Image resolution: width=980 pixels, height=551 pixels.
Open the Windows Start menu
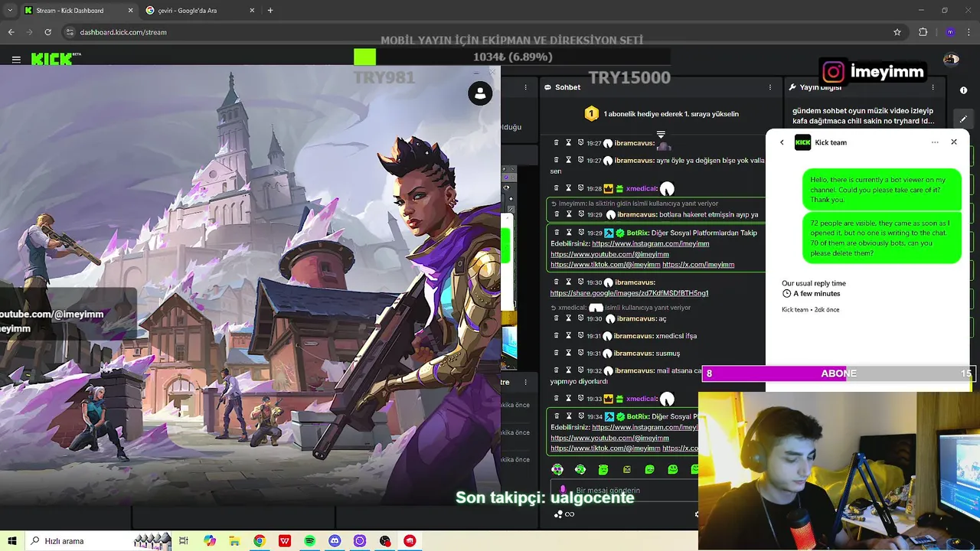(x=12, y=541)
